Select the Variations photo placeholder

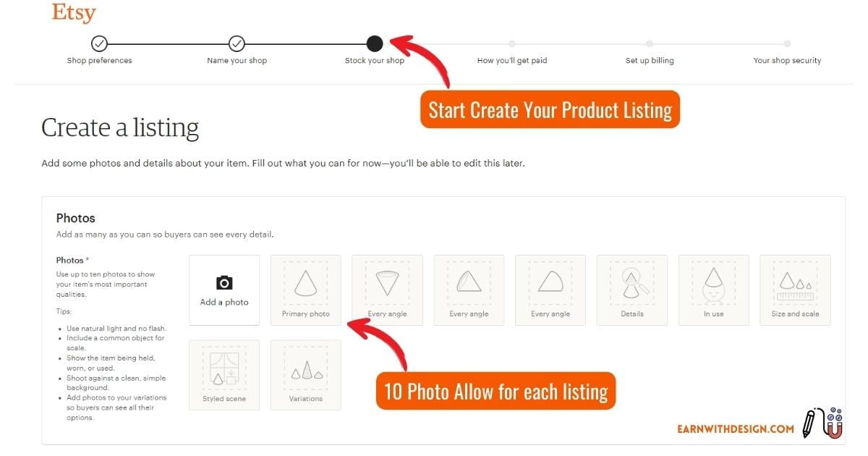click(x=305, y=373)
